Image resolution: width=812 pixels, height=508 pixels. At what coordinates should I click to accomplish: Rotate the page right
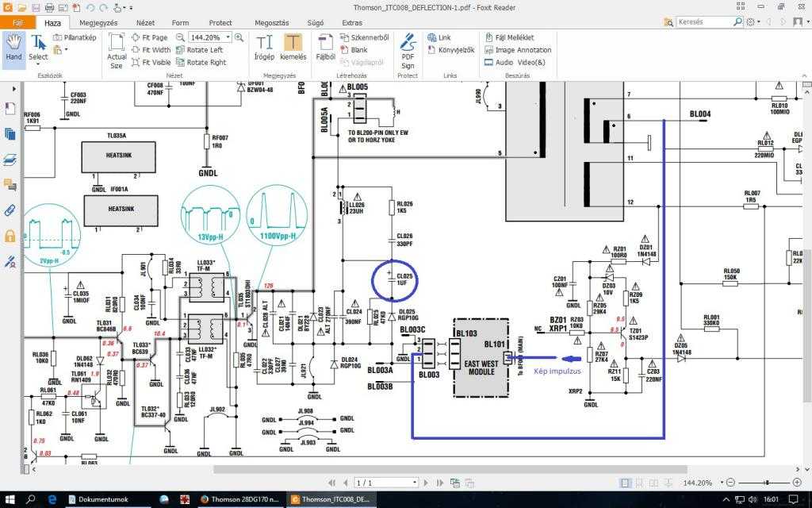tap(201, 62)
